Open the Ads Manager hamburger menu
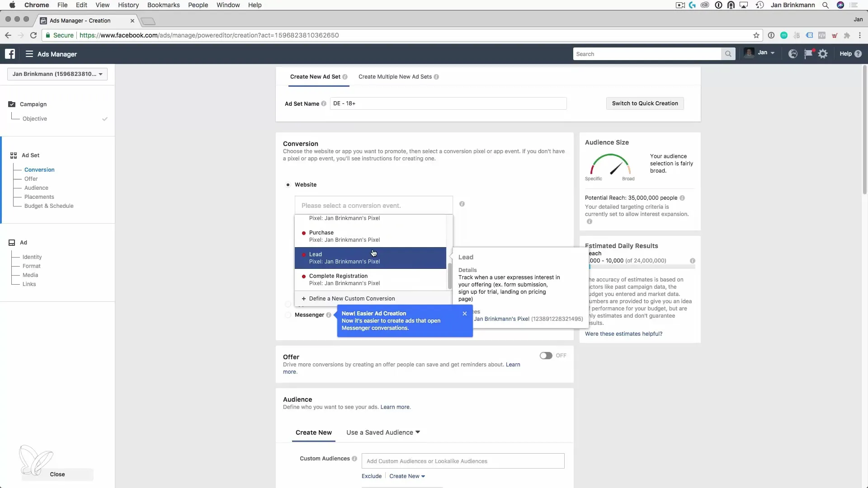The width and height of the screenshot is (868, 488). coord(29,54)
